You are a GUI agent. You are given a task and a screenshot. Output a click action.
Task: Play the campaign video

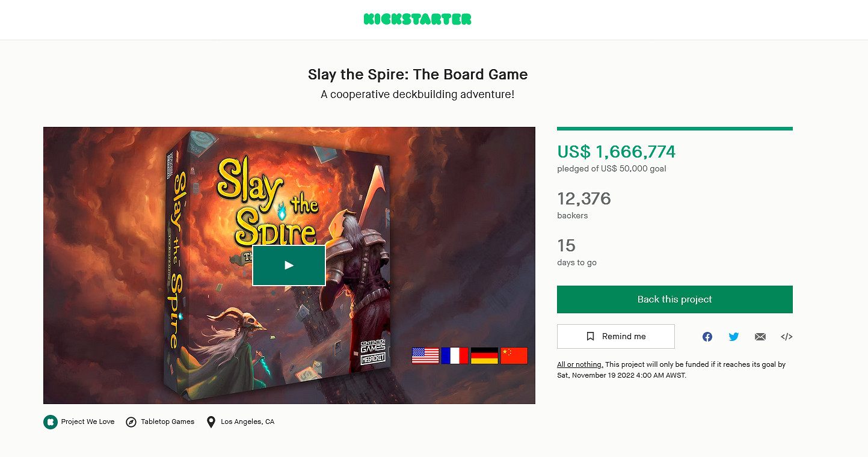[289, 265]
